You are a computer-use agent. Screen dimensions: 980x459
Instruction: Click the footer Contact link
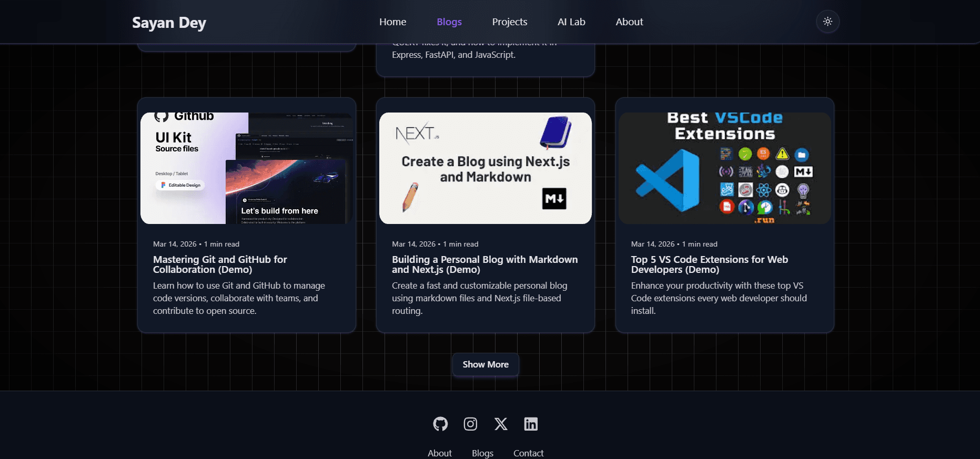(528, 453)
